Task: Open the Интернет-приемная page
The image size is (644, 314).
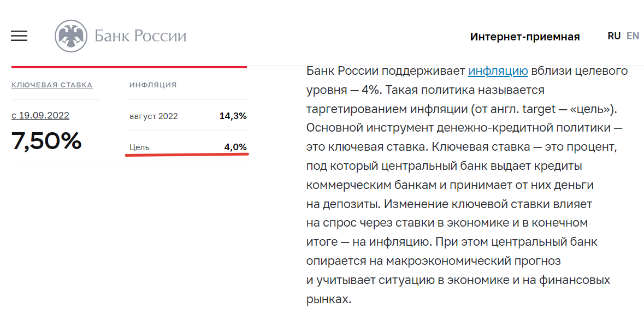Action: [524, 37]
